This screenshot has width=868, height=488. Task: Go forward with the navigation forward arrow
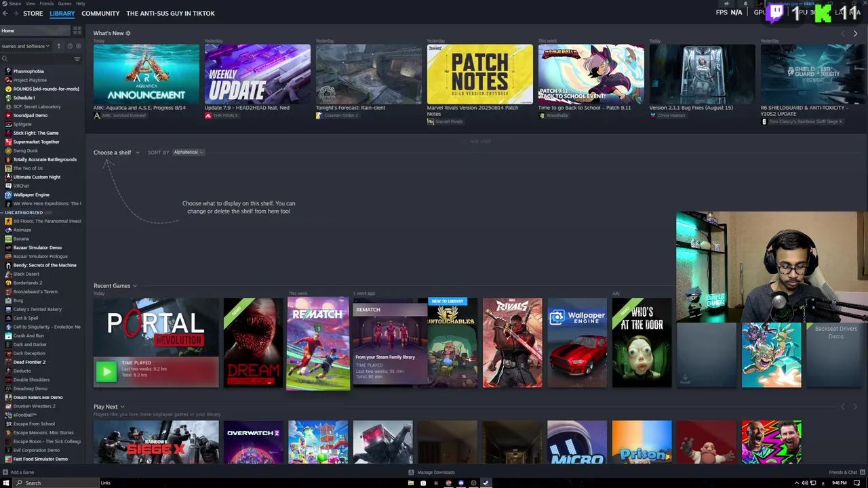(x=15, y=13)
